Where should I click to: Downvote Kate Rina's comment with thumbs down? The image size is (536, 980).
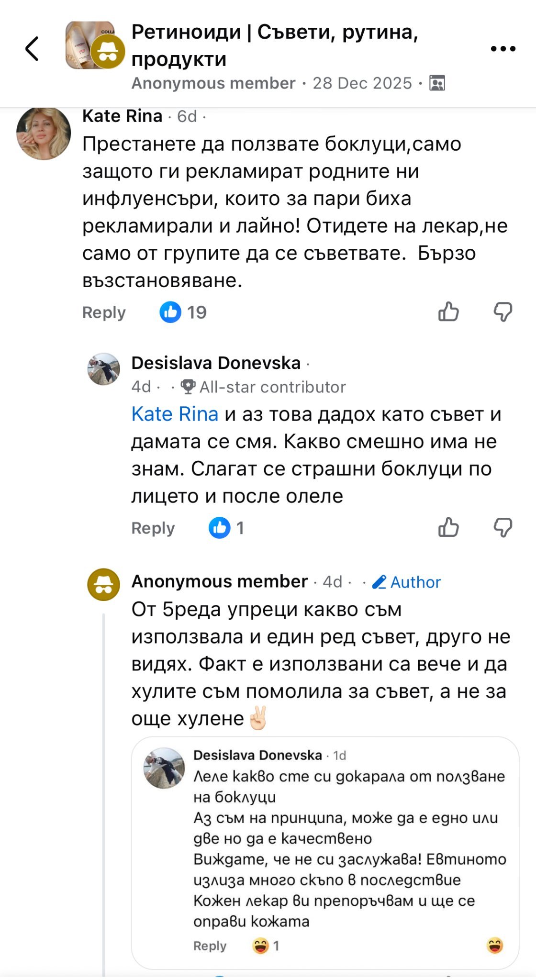pos(502,312)
